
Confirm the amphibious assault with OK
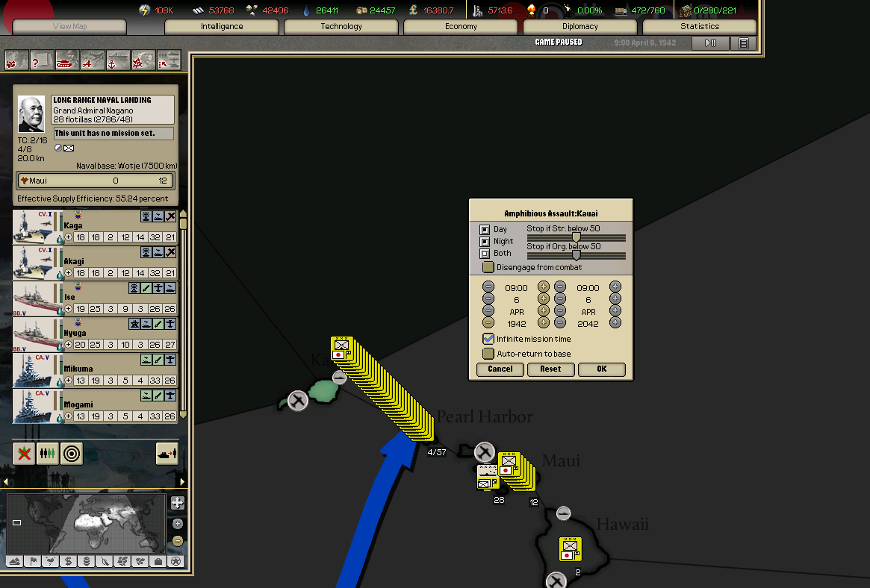pyautogui.click(x=601, y=369)
